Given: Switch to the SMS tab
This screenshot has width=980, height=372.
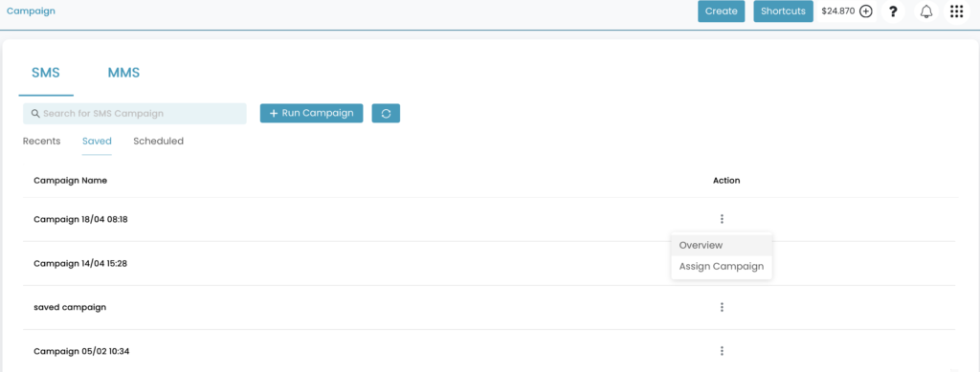Looking at the screenshot, I should (x=46, y=73).
